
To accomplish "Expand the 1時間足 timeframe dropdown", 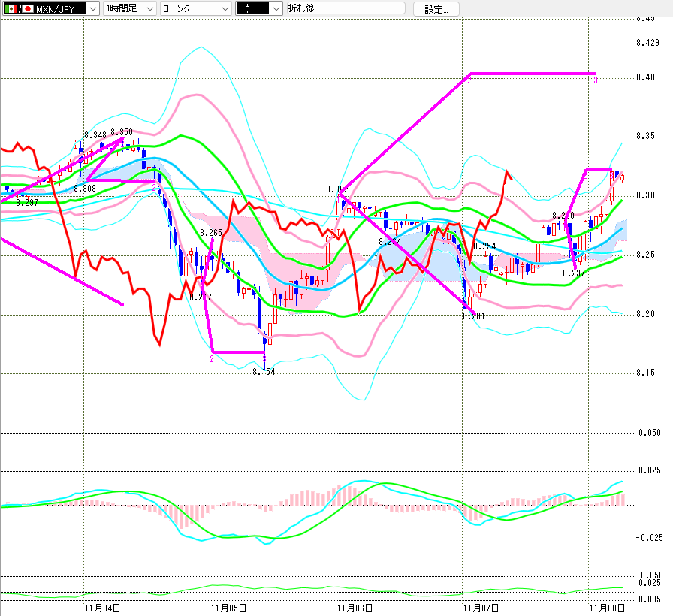I will tap(149, 9).
